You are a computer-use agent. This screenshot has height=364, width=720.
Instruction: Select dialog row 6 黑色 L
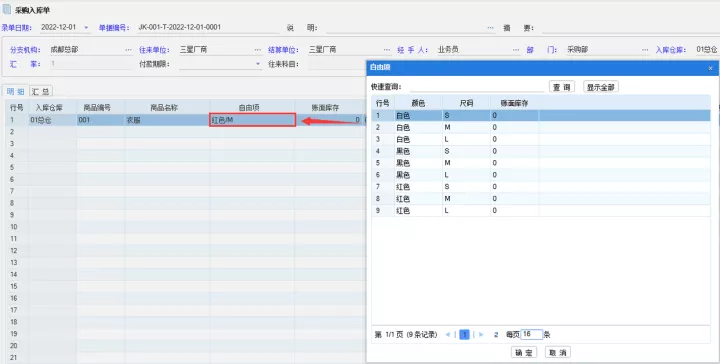click(x=541, y=175)
